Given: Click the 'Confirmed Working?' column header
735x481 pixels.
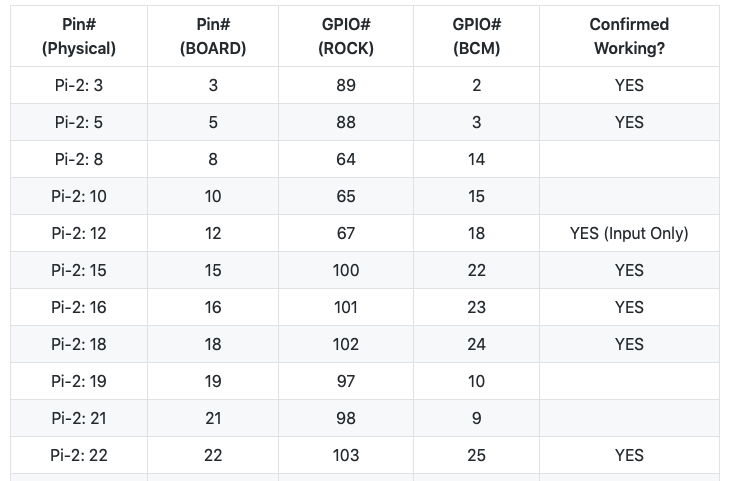Looking at the screenshot, I should (x=629, y=36).
